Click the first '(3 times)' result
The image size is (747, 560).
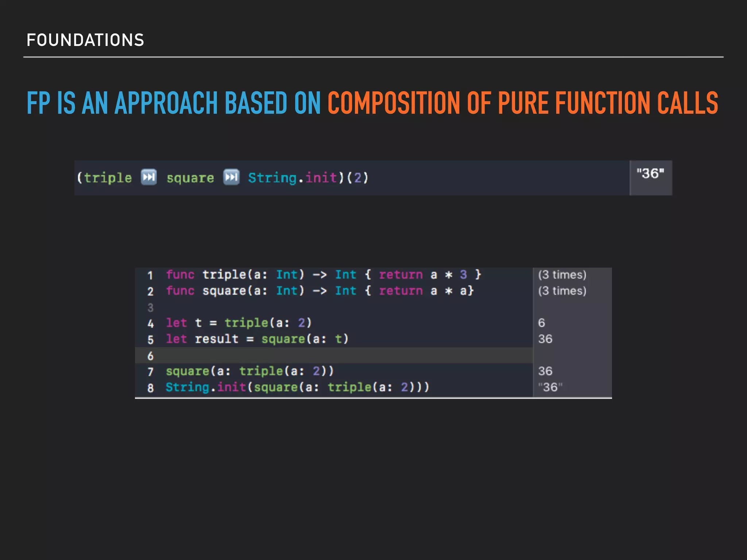tap(562, 275)
